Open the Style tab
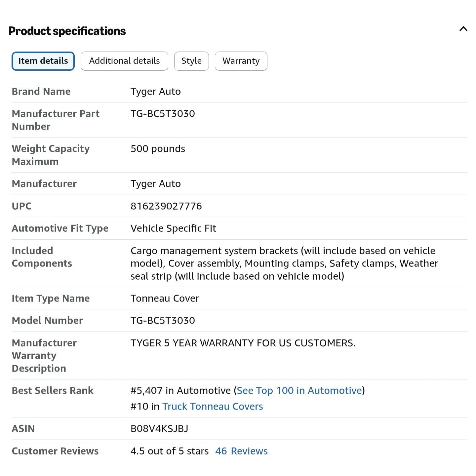476x476 pixels. (x=191, y=61)
